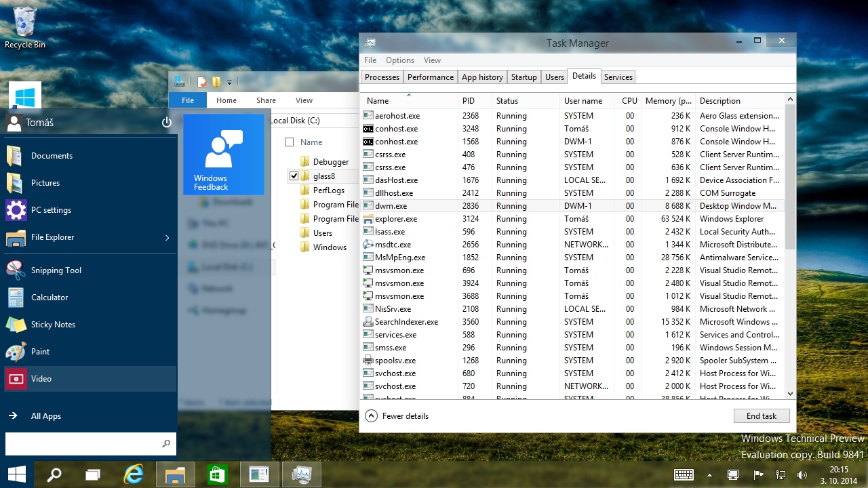This screenshot has height=488, width=868.
Task: Open All Apps in the Start menu
Action: 45,415
